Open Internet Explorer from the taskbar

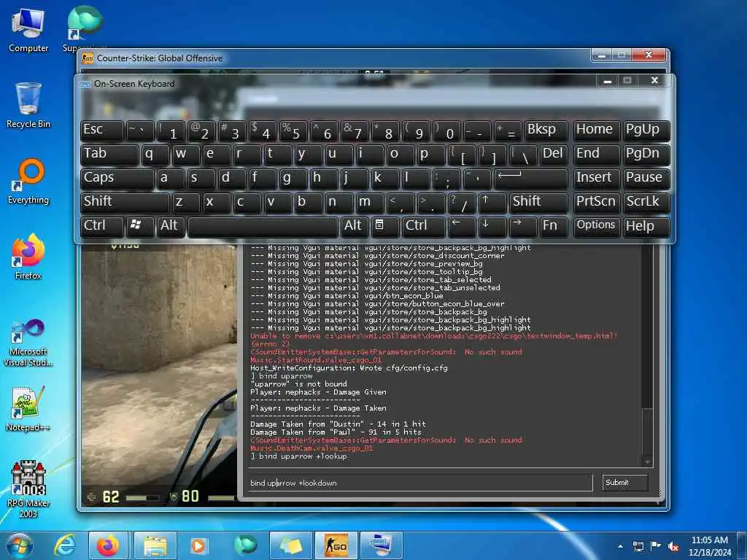65,545
